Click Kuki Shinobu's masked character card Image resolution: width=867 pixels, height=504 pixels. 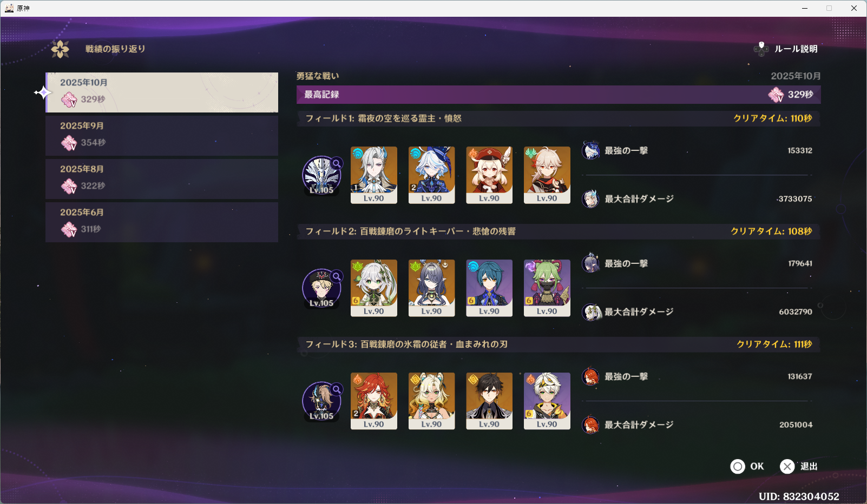[x=547, y=288]
